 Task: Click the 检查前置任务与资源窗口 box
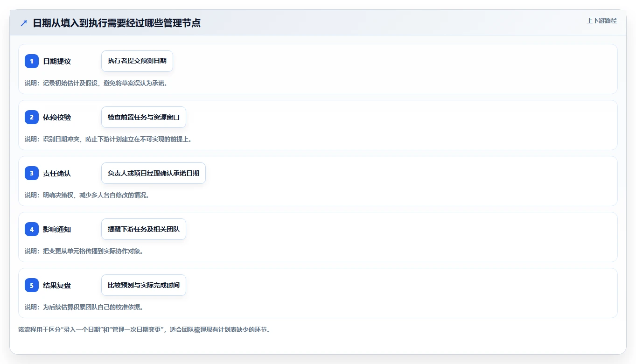[144, 117]
